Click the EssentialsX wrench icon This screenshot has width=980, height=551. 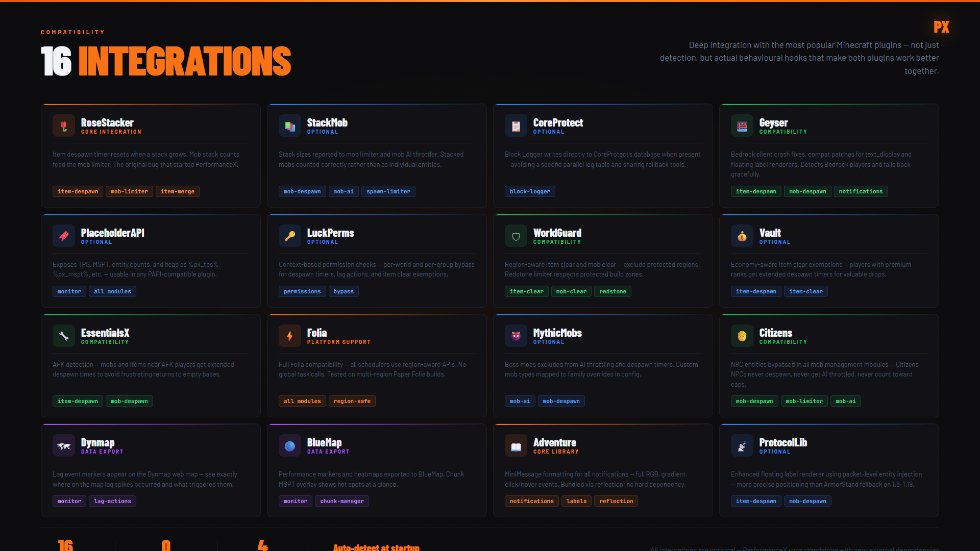64,336
